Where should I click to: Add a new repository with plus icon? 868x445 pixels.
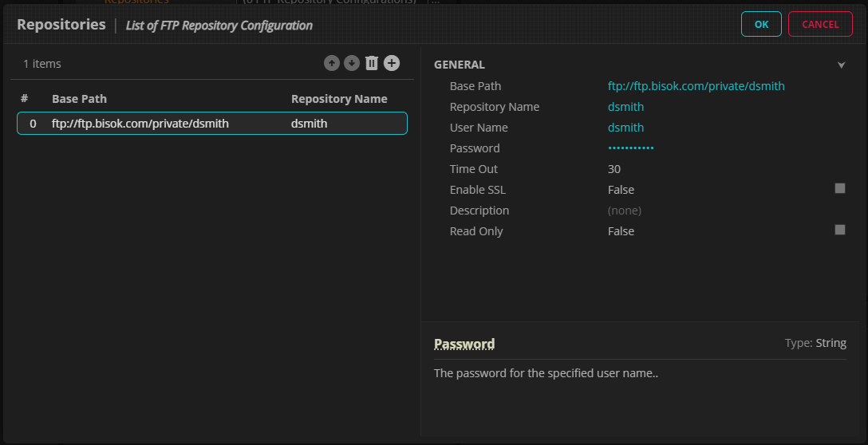(x=392, y=64)
